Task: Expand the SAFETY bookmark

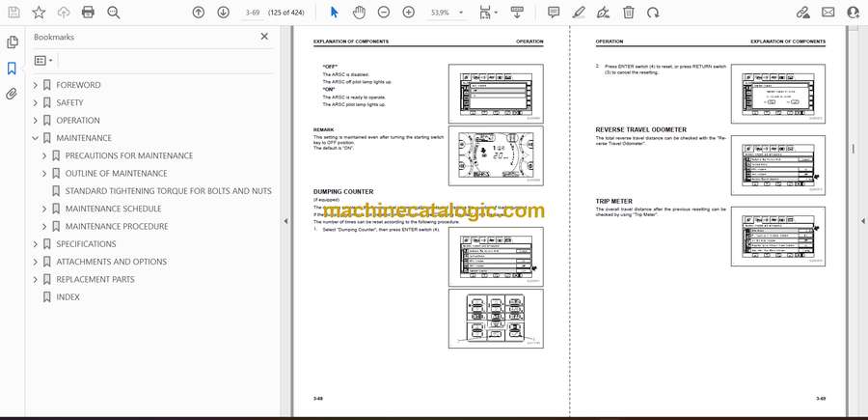Action: pos(36,102)
